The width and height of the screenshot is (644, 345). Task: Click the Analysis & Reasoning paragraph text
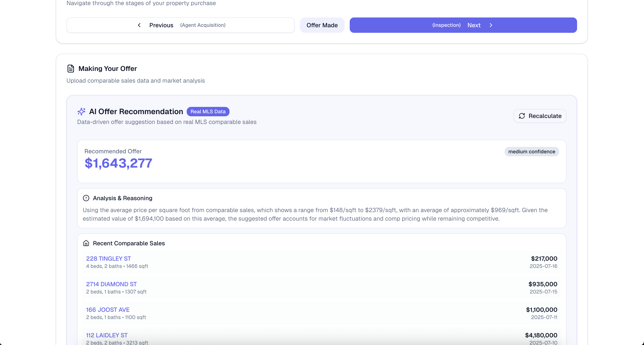click(x=315, y=214)
